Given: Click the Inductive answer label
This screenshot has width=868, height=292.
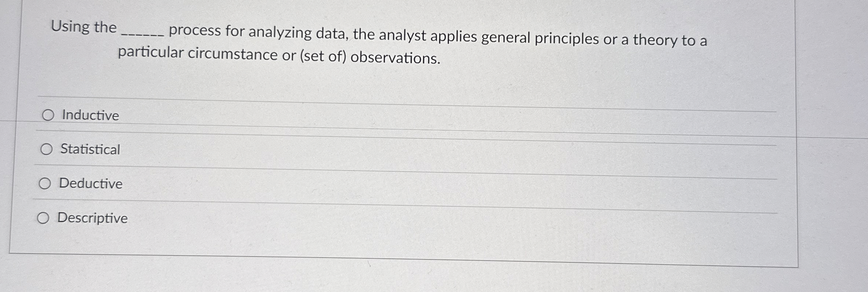Looking at the screenshot, I should pyautogui.click(x=89, y=116).
